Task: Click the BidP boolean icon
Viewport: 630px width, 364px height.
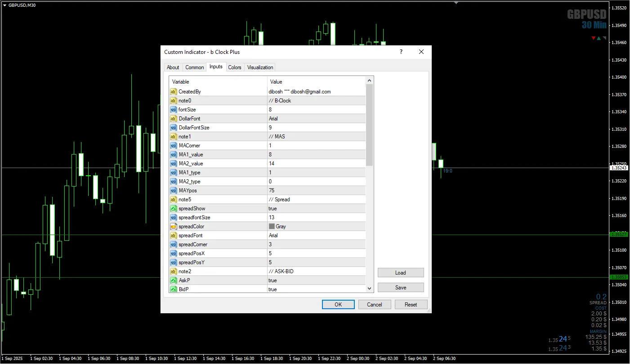Action: tap(173, 289)
